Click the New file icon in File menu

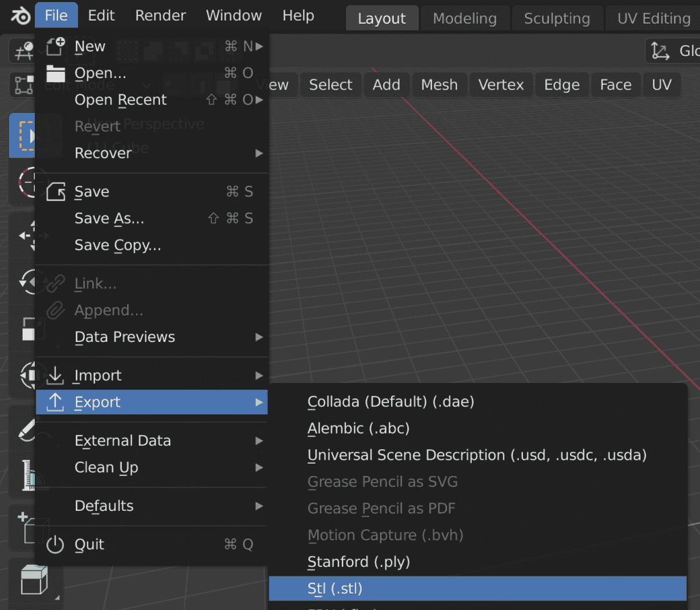point(55,46)
